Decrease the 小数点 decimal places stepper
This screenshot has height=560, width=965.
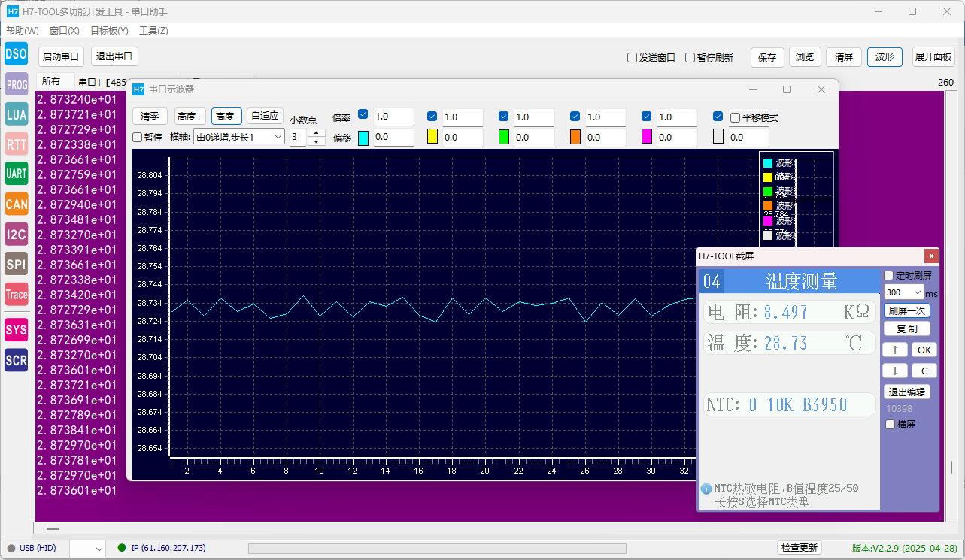(317, 141)
